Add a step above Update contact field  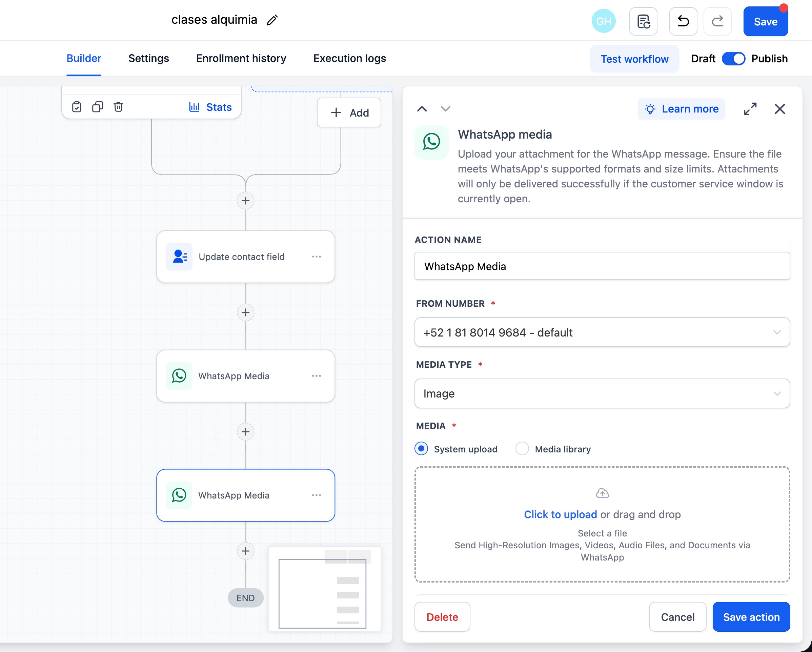246,201
